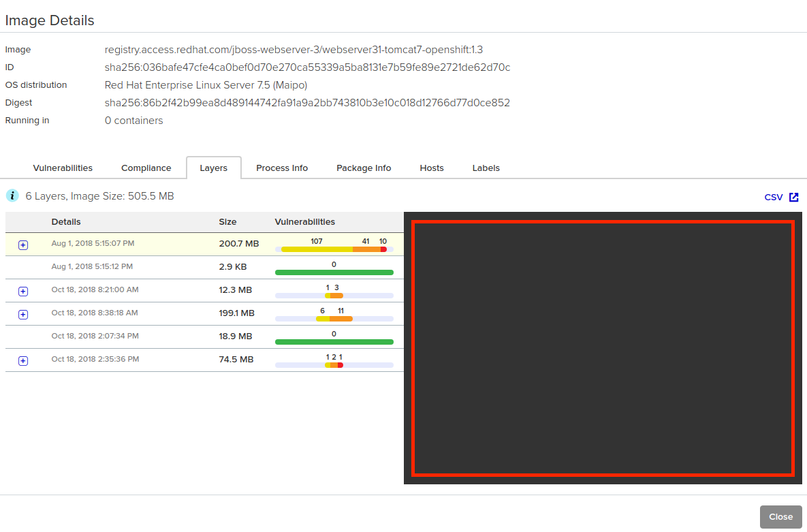Expand the Oct 18, 2018 8:21:00 AM layer
807x532 pixels.
pos(23,292)
